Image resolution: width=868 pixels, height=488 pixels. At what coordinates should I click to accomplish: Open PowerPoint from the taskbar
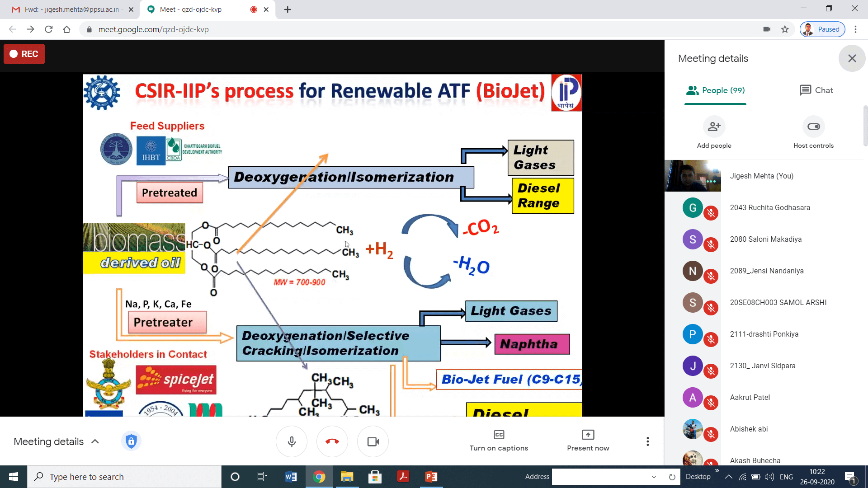pos(431,477)
